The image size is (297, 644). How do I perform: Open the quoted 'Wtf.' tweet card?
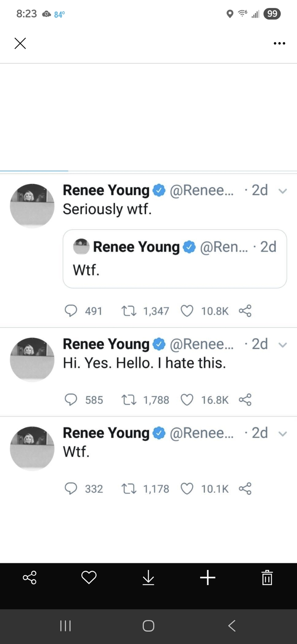click(x=175, y=259)
